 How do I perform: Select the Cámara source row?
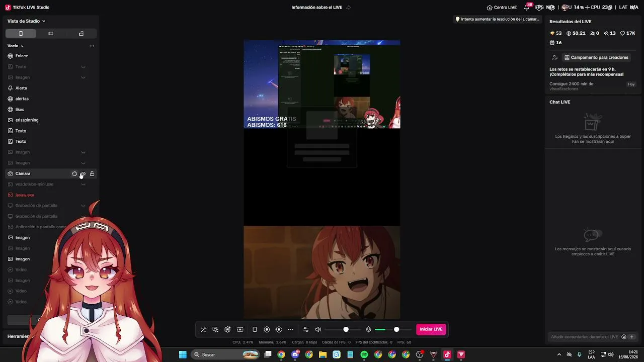tap(50, 173)
